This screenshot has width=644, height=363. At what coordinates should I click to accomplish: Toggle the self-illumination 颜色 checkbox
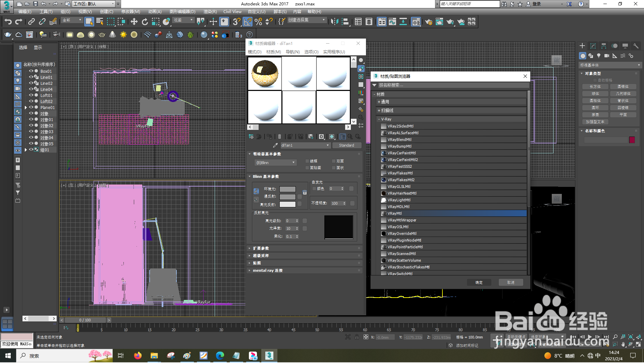314,189
